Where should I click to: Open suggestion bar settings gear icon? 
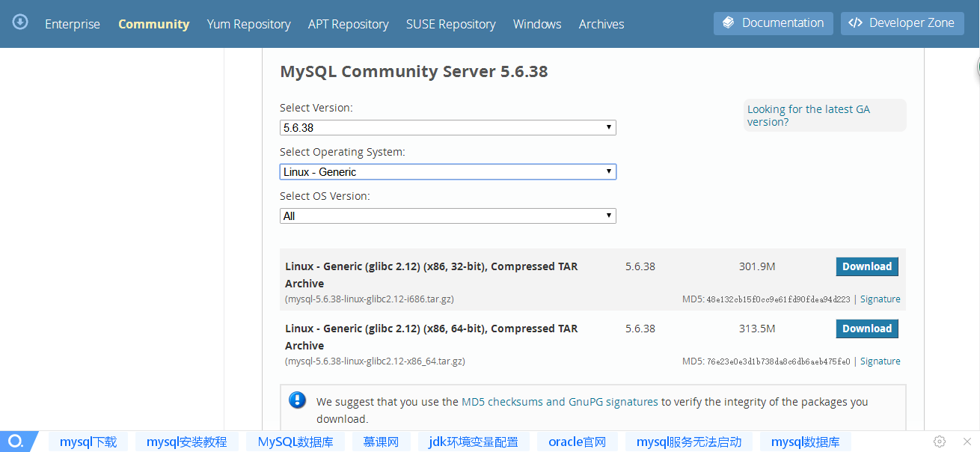(x=940, y=442)
